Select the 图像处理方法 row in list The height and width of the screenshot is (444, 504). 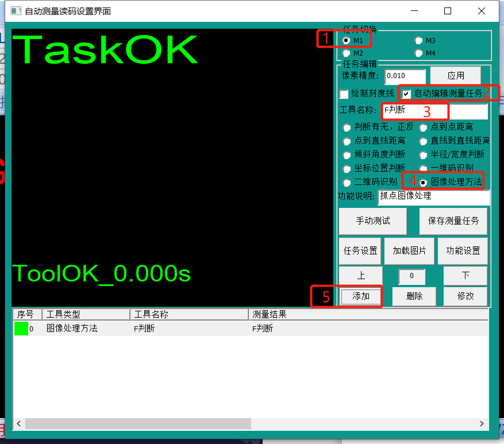point(72,329)
